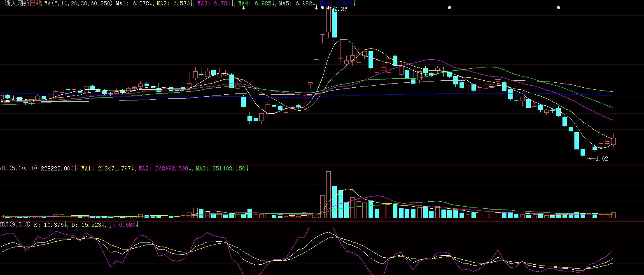Click the green down arrow after MA1 6.278

[x=151, y=3]
